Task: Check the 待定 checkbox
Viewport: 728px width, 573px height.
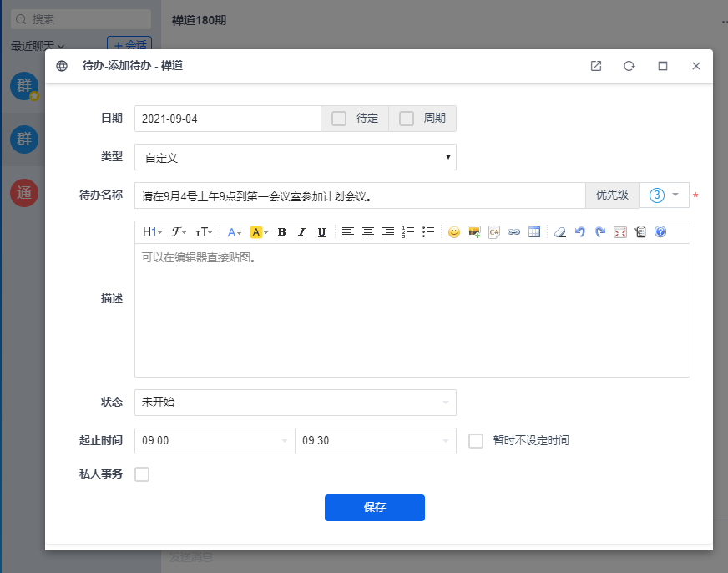Action: pyautogui.click(x=339, y=119)
